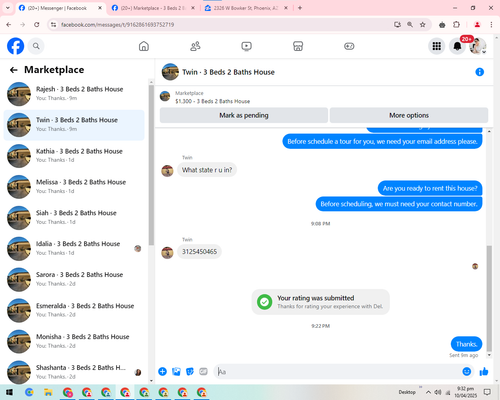Screen dimensions: 500x400
Task: Open a new browser tab
Action: tap(300, 8)
